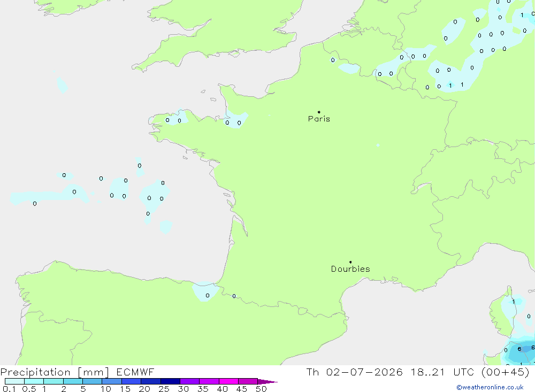Screen dimensions: 535x392
Task: Click the Paris city marker dot
Action: [319, 112]
